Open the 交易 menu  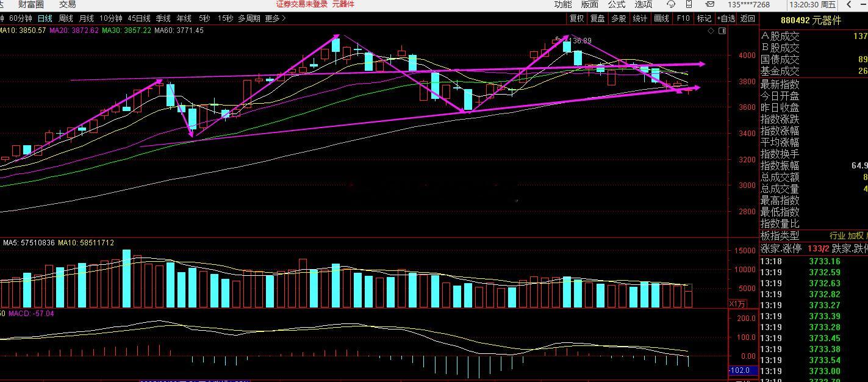coord(67,4)
